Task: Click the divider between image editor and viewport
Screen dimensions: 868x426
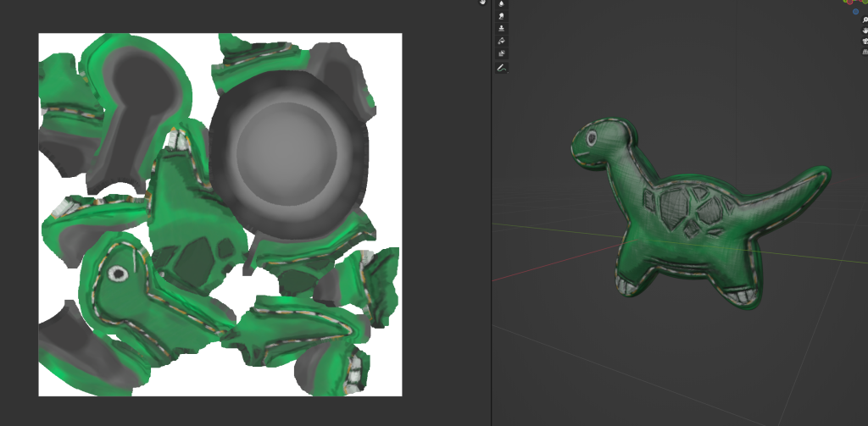Action: [492, 212]
